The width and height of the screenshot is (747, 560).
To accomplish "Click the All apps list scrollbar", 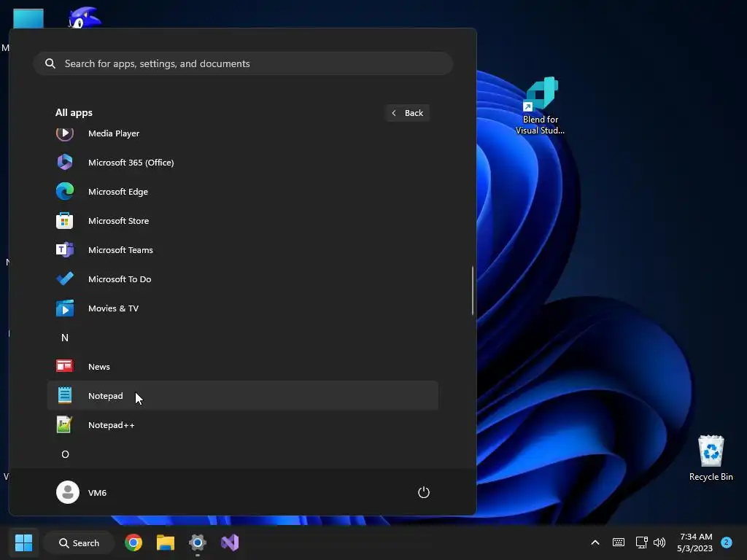I will tap(473, 291).
